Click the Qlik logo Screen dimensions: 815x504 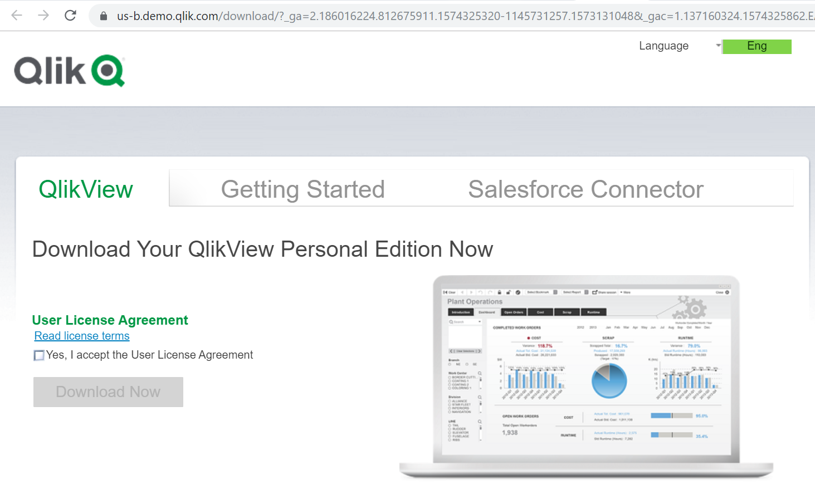click(70, 71)
